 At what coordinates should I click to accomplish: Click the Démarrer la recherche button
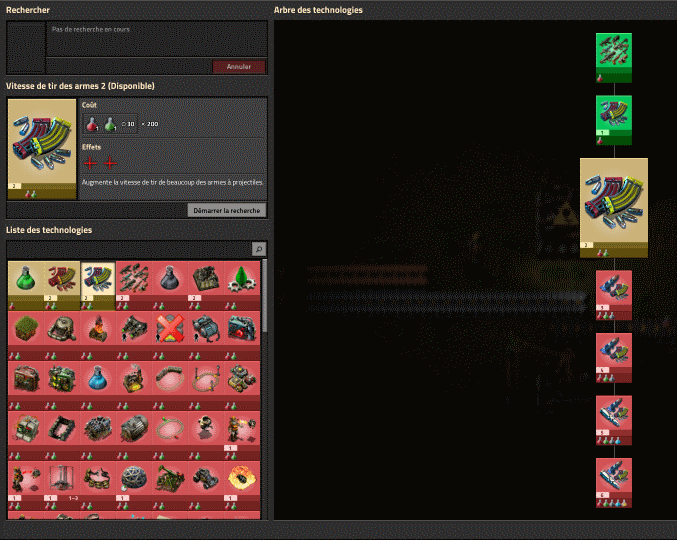[227, 210]
